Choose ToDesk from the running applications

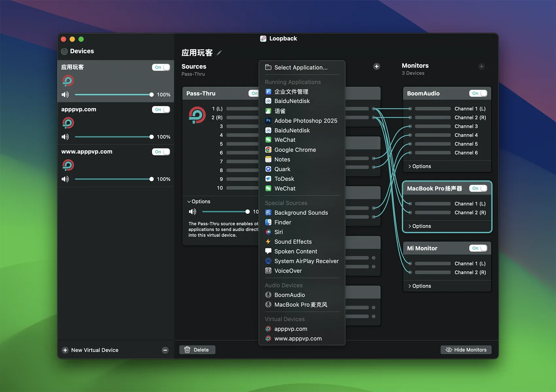(x=302, y=179)
